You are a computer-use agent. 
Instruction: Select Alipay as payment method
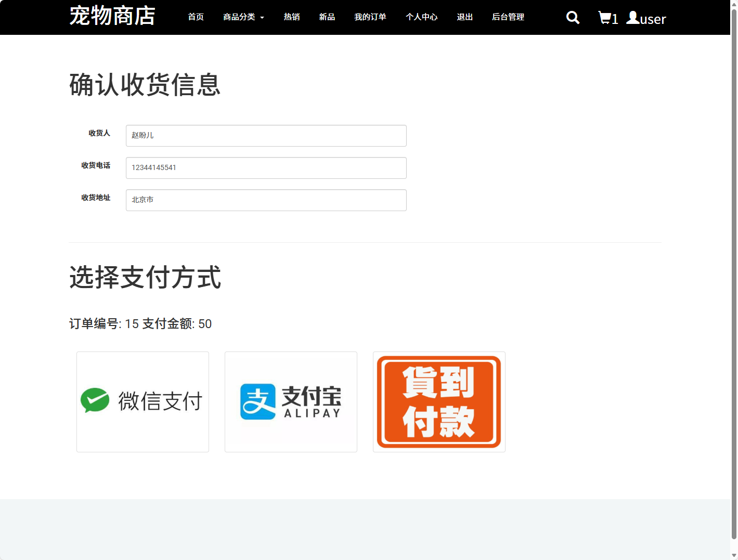291,401
